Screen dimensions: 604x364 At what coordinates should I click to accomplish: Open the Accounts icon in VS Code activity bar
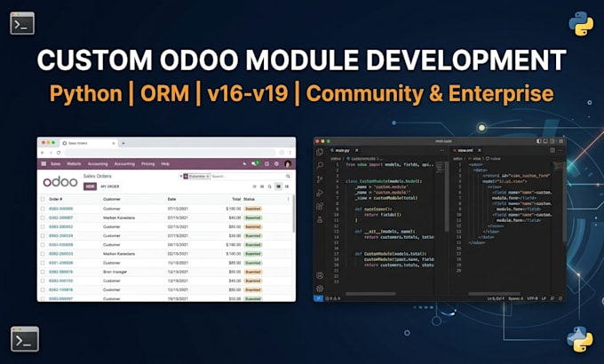coord(320,275)
